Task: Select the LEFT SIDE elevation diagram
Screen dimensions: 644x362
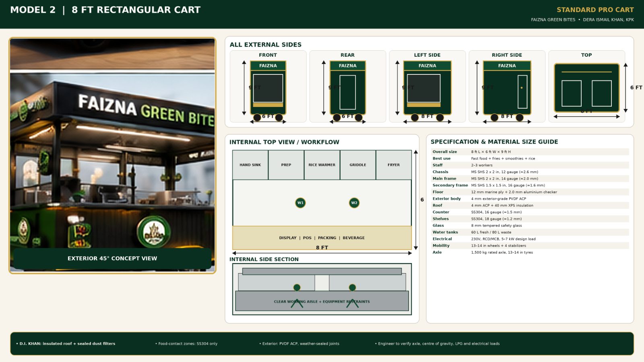Action: [427, 86]
